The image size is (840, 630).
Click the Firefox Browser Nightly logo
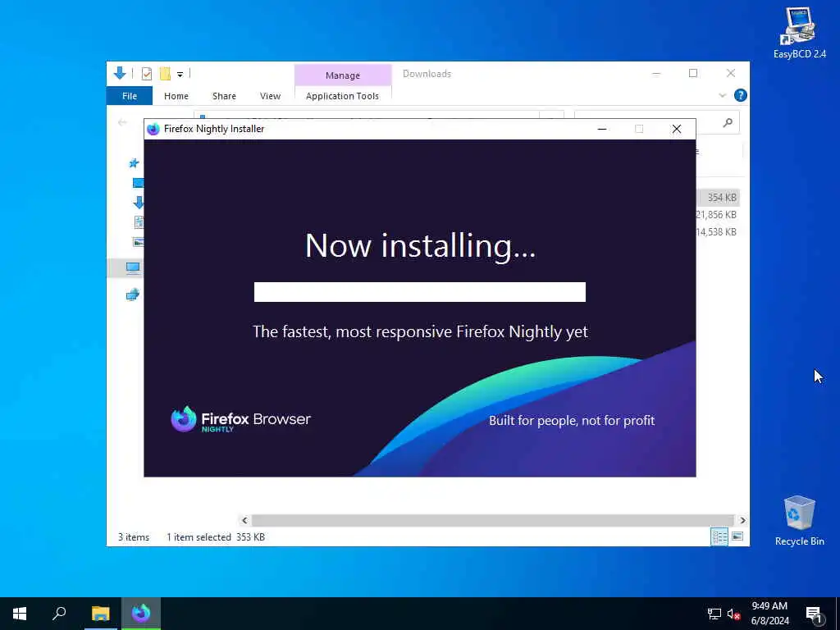pos(240,419)
